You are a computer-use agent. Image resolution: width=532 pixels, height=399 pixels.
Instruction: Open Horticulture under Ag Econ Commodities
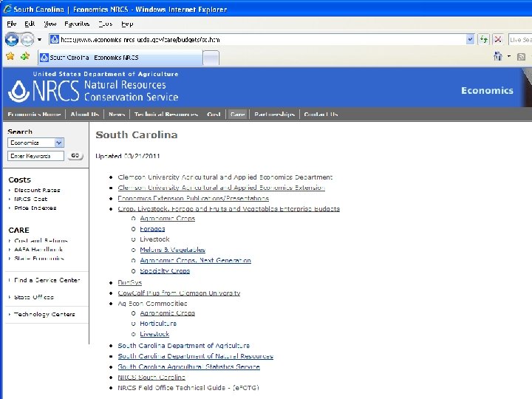(x=158, y=324)
